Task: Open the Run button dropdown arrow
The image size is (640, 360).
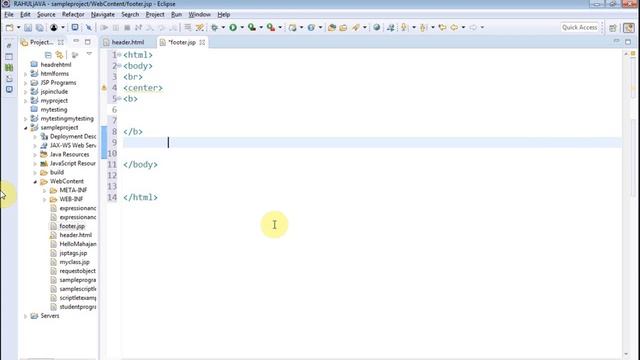Action: click(x=242, y=27)
